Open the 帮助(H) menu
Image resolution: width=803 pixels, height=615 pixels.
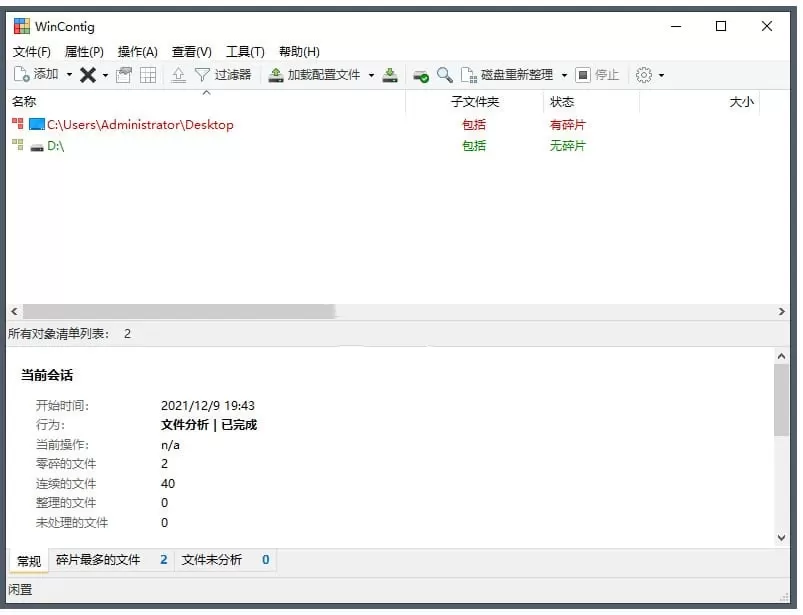coord(299,52)
